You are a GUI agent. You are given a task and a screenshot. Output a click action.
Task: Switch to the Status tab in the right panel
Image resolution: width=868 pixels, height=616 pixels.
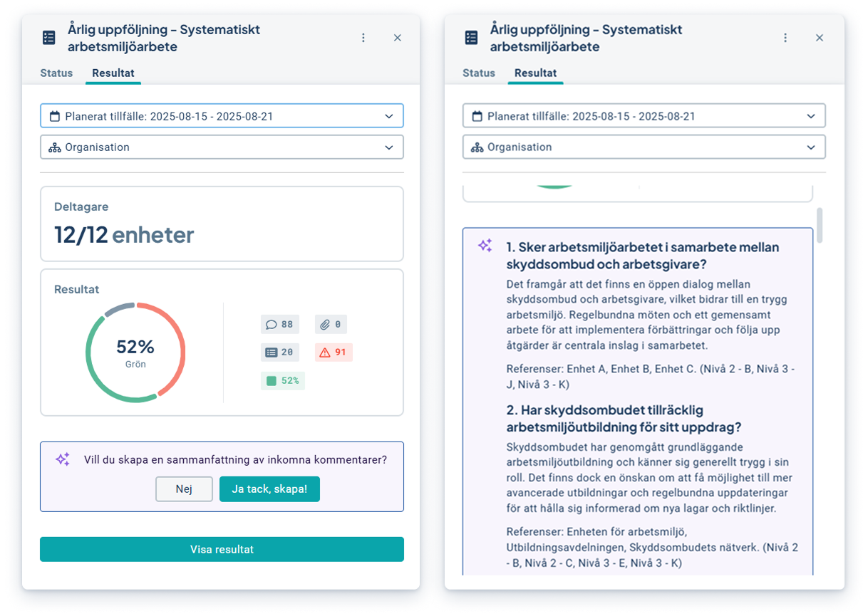[479, 73]
